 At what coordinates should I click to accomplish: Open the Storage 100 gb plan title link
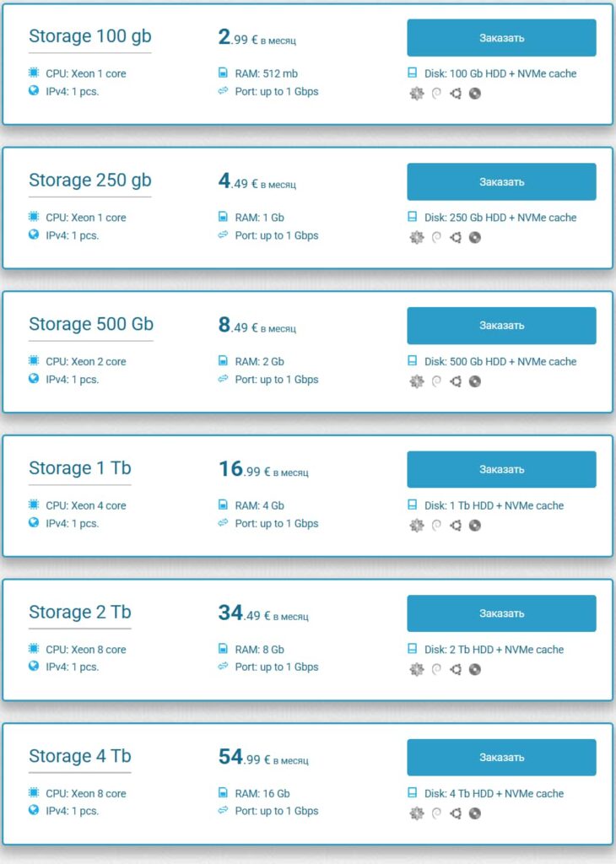coord(89,36)
